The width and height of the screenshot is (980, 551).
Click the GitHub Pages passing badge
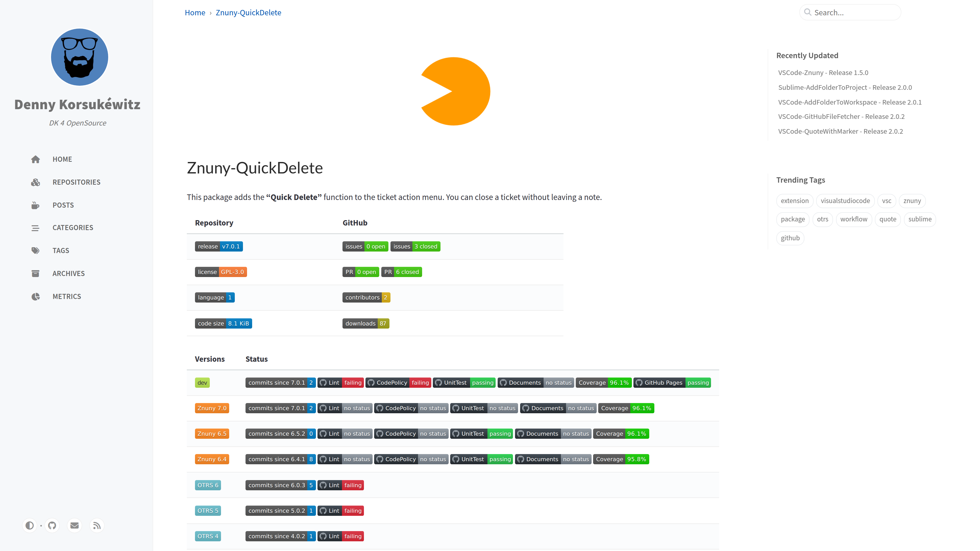click(672, 383)
